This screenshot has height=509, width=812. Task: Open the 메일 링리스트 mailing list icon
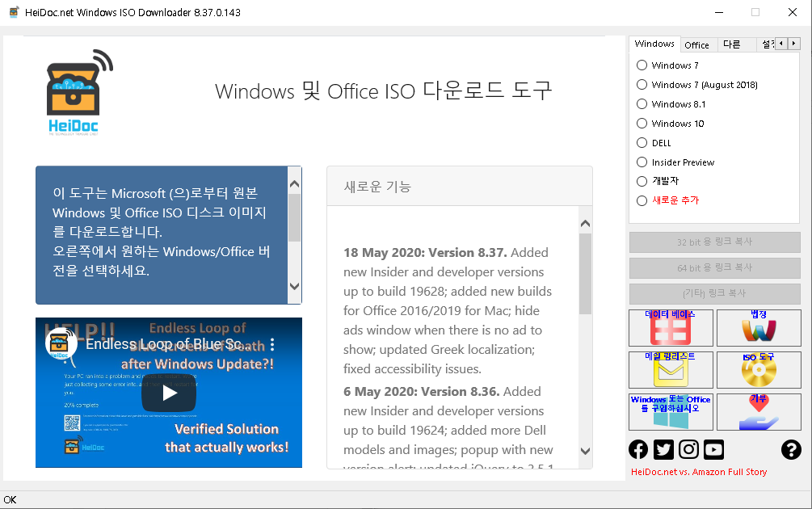671,370
